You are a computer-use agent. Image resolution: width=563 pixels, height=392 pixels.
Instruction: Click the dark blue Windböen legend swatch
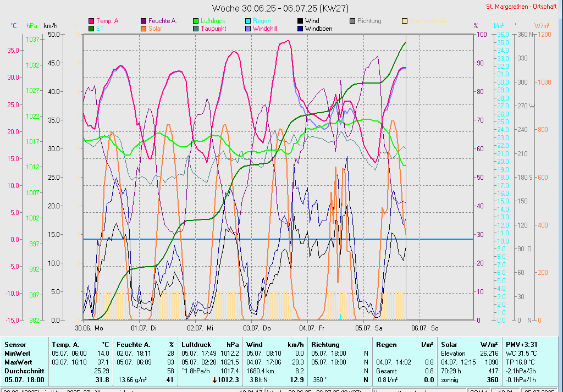(x=300, y=29)
